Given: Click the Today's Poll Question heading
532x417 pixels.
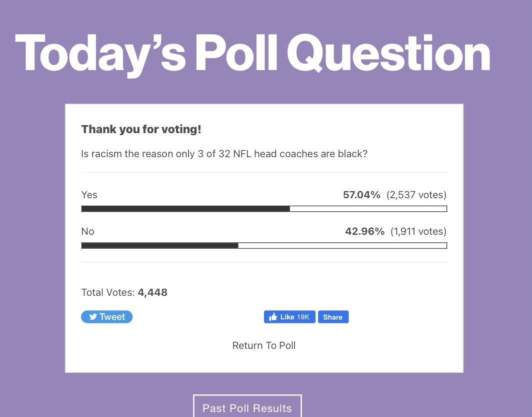Looking at the screenshot, I should point(252,54).
